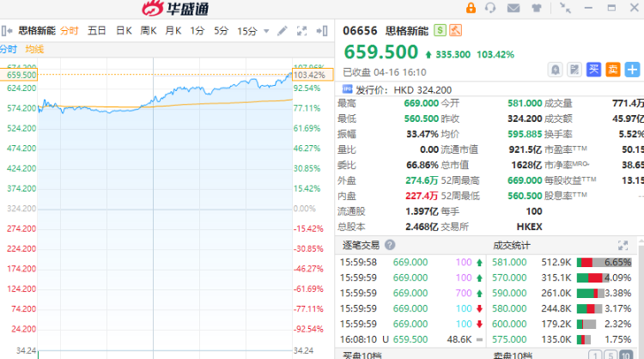Expand chart to fullscreen
Screen dimensions: 644x359
coord(302,31)
